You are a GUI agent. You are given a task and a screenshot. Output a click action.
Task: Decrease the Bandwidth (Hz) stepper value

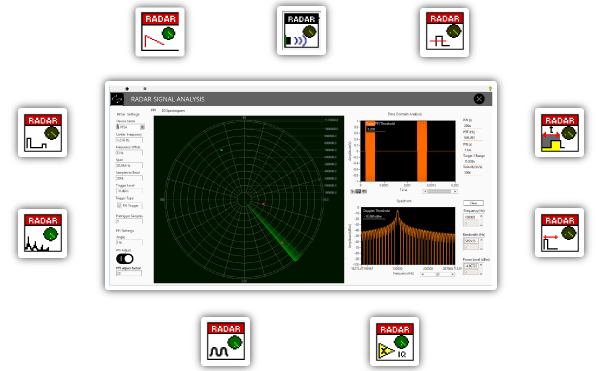coord(481,248)
